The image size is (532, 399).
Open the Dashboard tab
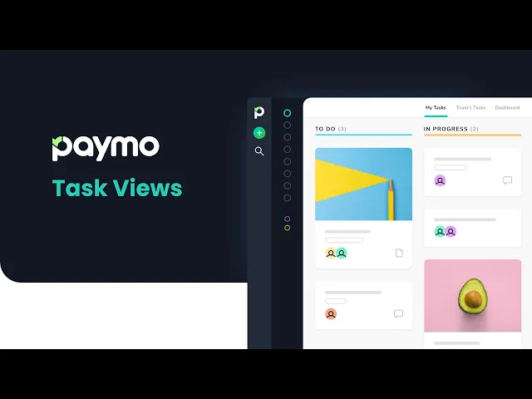tap(507, 107)
